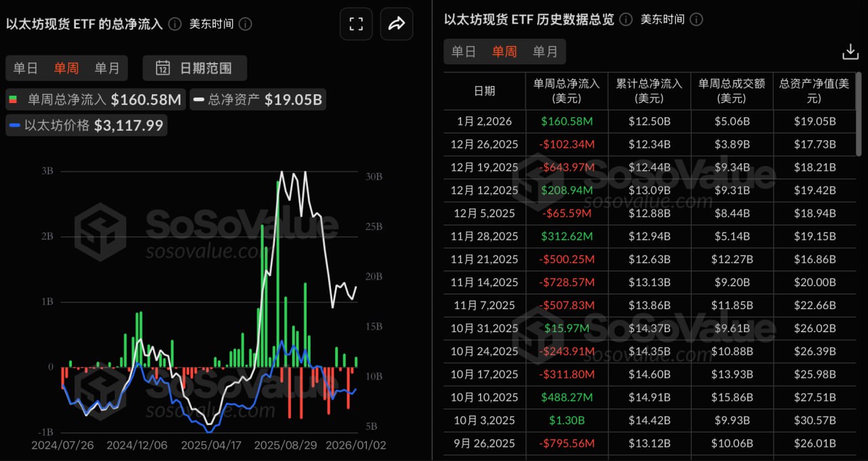
Task: Open the info icon beside 以太坊现货 ETF 的总净流入
Action: 174,23
